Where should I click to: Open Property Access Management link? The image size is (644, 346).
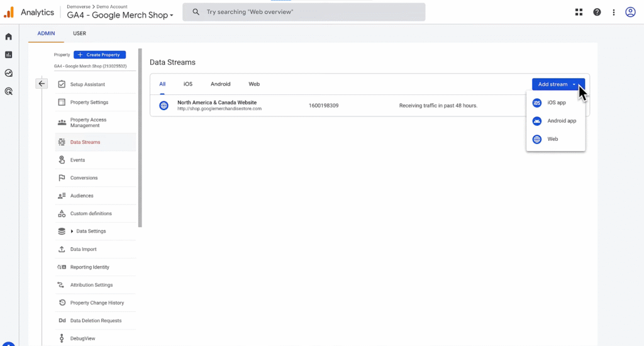click(x=88, y=123)
